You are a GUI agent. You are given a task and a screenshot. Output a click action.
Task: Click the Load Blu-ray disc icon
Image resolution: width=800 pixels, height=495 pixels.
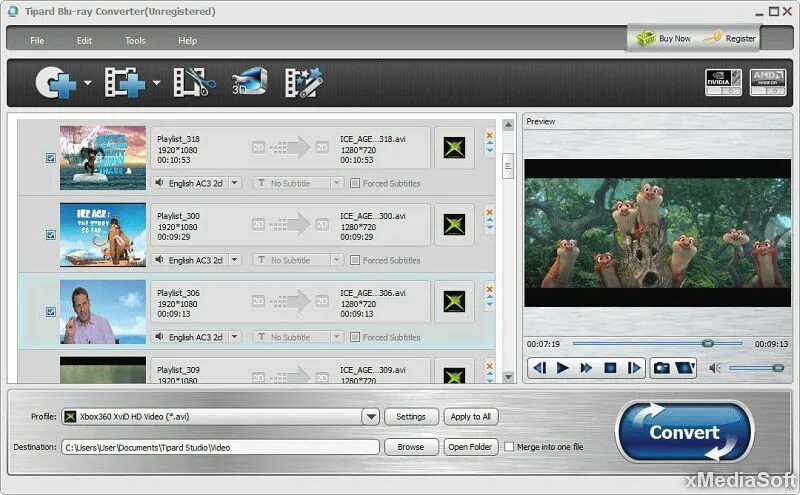pos(55,83)
